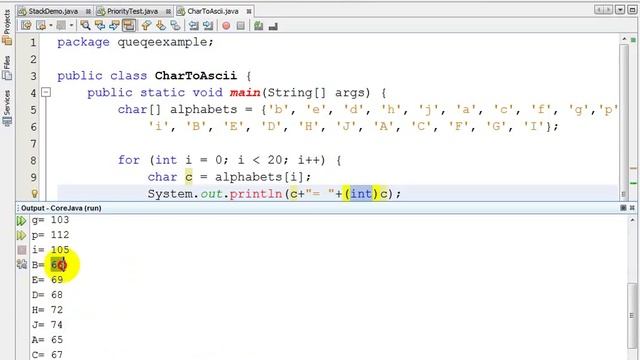Open the Back history dropdown arrow
Screen dimensions: 640x360
pyautogui.click(x=51, y=26)
